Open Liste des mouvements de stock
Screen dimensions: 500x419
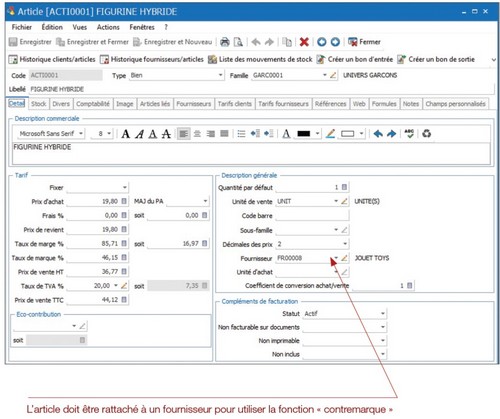[260, 59]
